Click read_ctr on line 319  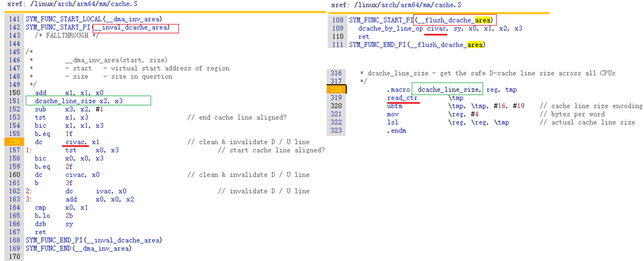(402, 98)
